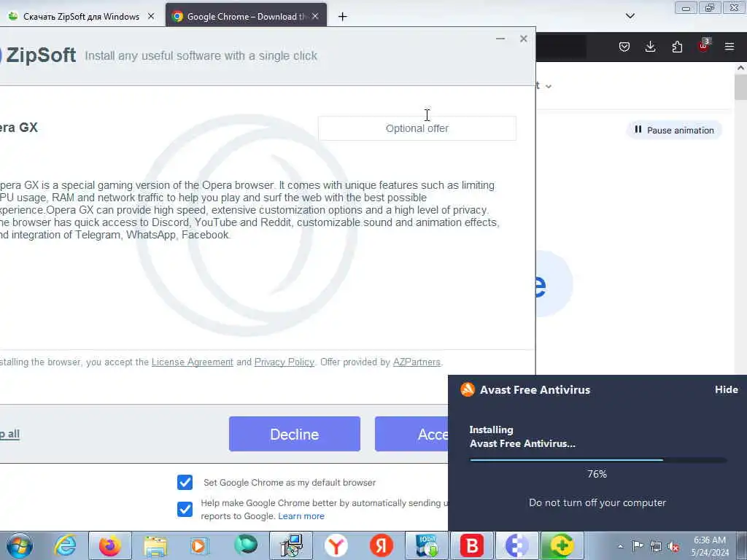Screen dimensions: 747x560
Task: Uncheck Set Google Chrome as default browser
Action: [185, 483]
